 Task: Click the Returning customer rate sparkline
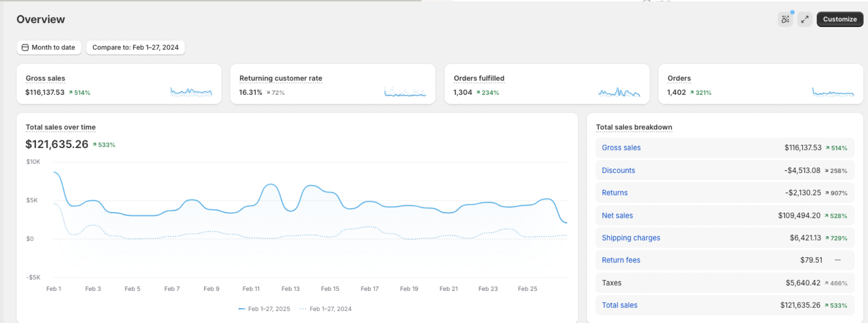coord(405,92)
